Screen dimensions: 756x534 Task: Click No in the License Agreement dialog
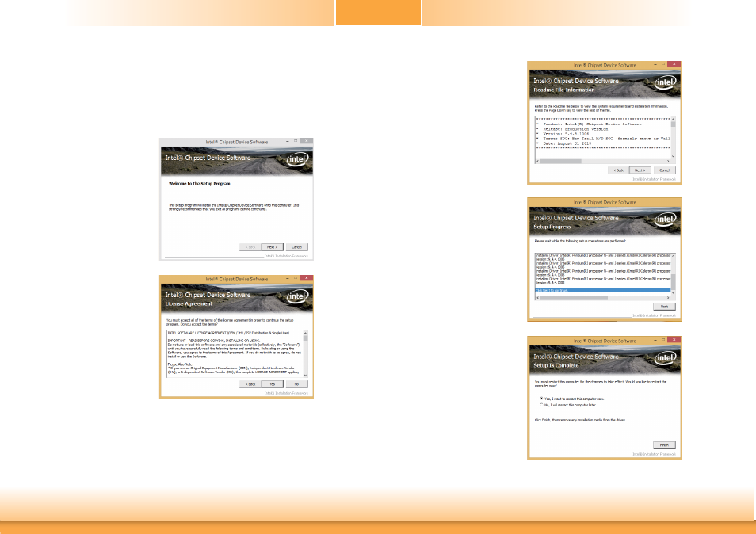(296, 384)
